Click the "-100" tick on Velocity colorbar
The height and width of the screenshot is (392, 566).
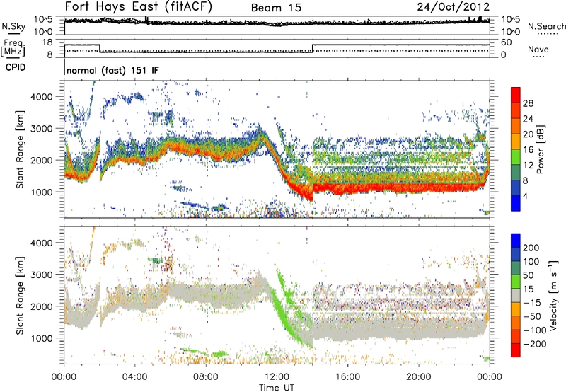(534, 330)
